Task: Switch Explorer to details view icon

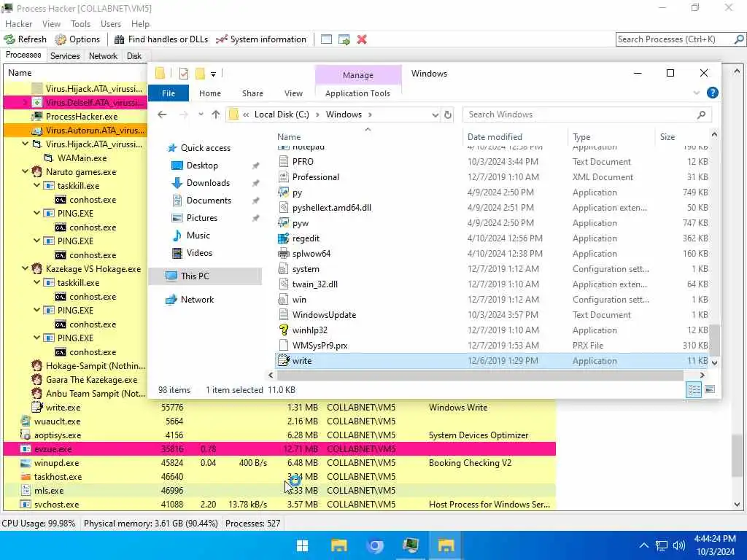Action: 694,390
